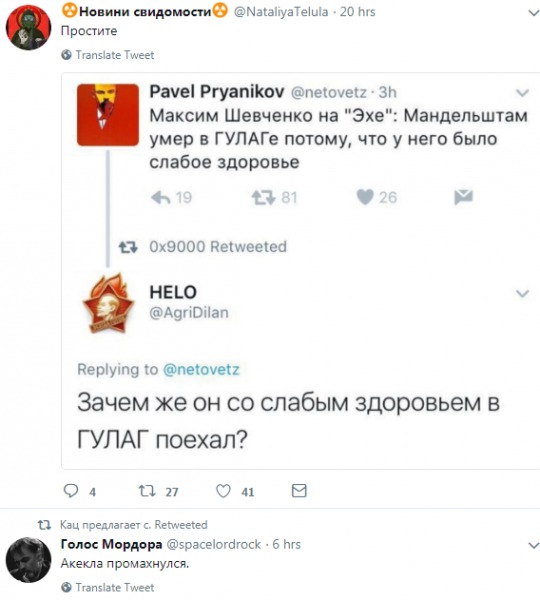Open Новини свидомости profile avatar
Viewport: 540px width, 600px height.
28,28
